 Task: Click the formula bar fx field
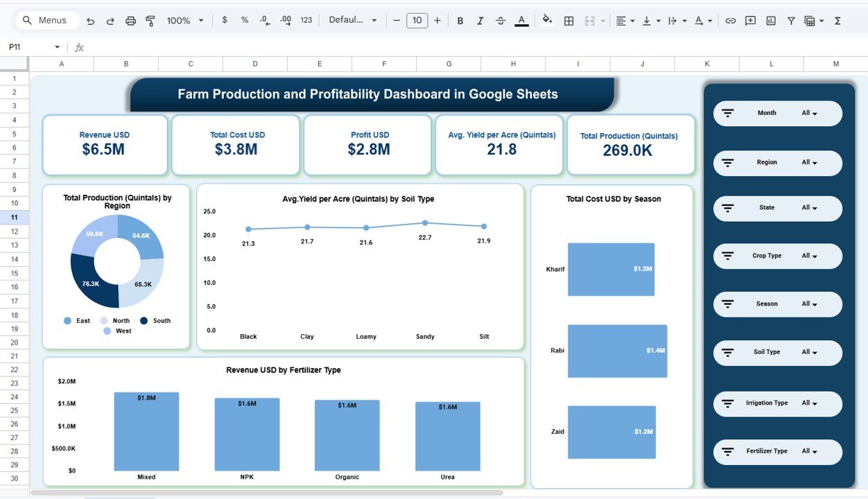coord(78,47)
